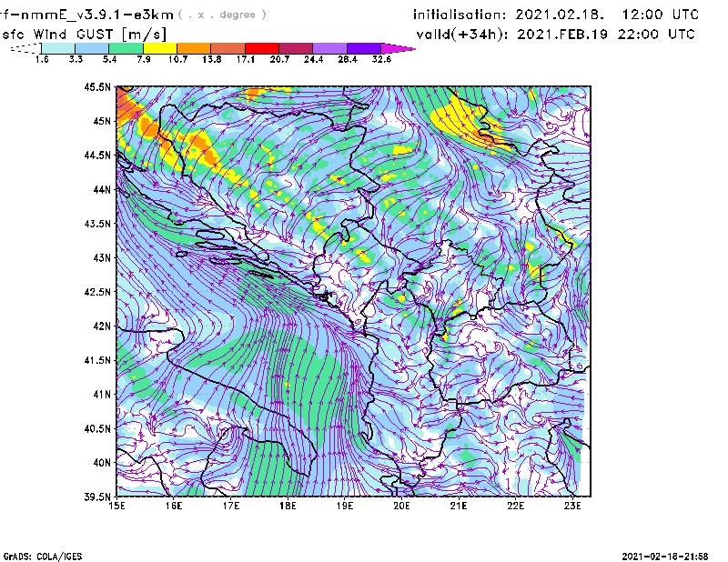Click the green legend color swatch
The image size is (728, 562).
(126, 48)
